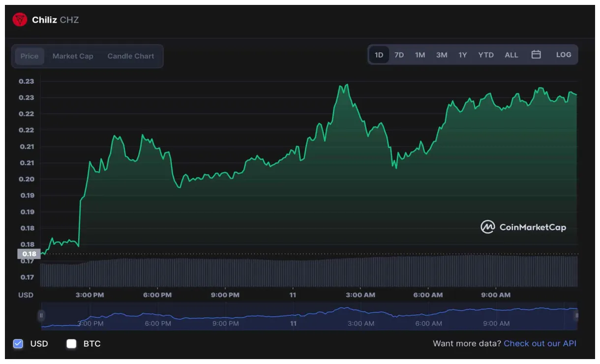This screenshot has width=600, height=364.
Task: Show the YTD chart range
Action: (485, 55)
